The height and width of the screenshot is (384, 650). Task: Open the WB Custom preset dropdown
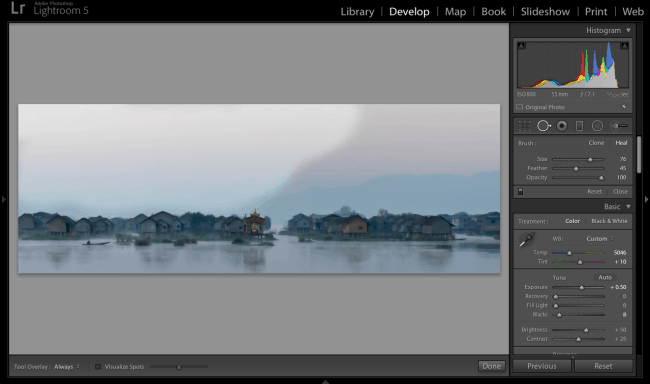(x=600, y=239)
